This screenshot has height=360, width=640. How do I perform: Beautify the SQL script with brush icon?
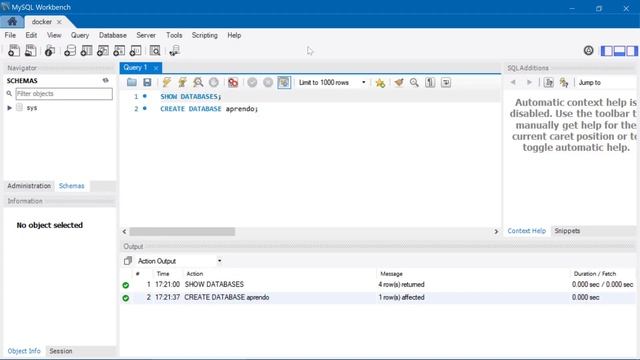[399, 82]
